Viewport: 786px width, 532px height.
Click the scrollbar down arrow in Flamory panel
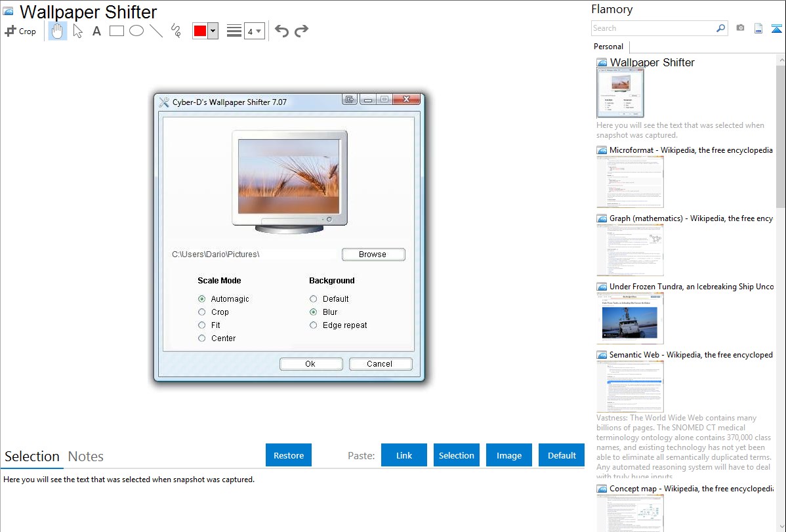click(781, 527)
